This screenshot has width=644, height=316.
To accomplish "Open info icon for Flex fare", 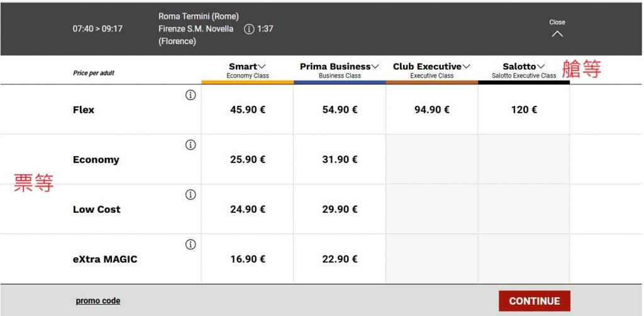I will point(191,95).
